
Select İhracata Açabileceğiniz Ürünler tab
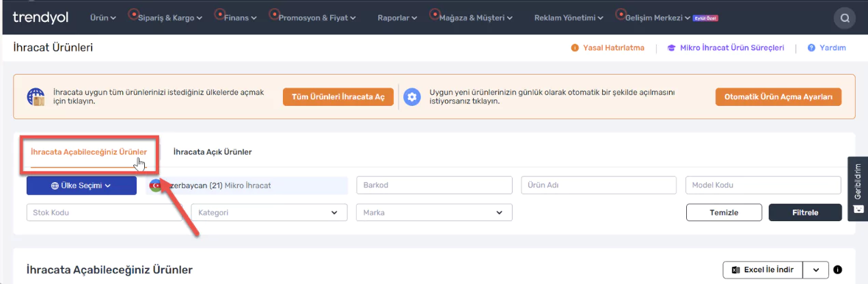click(89, 152)
